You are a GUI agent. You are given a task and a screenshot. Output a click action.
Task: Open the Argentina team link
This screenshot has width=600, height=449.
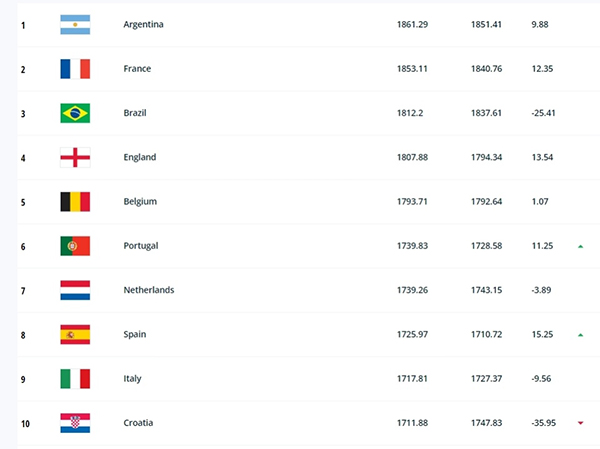[144, 24]
